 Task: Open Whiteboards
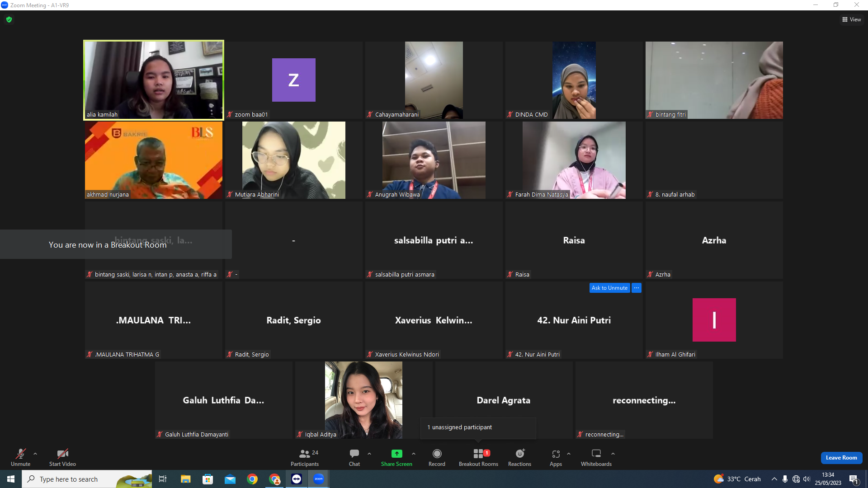coord(596,457)
